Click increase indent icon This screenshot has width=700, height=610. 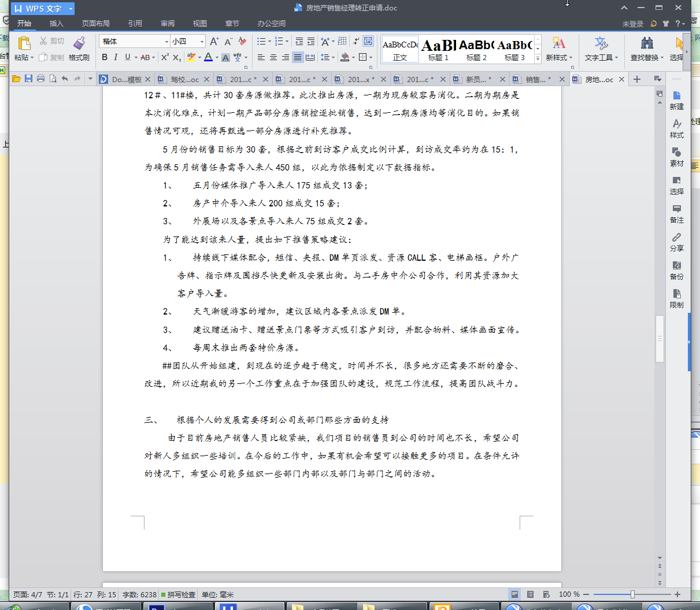(311, 41)
